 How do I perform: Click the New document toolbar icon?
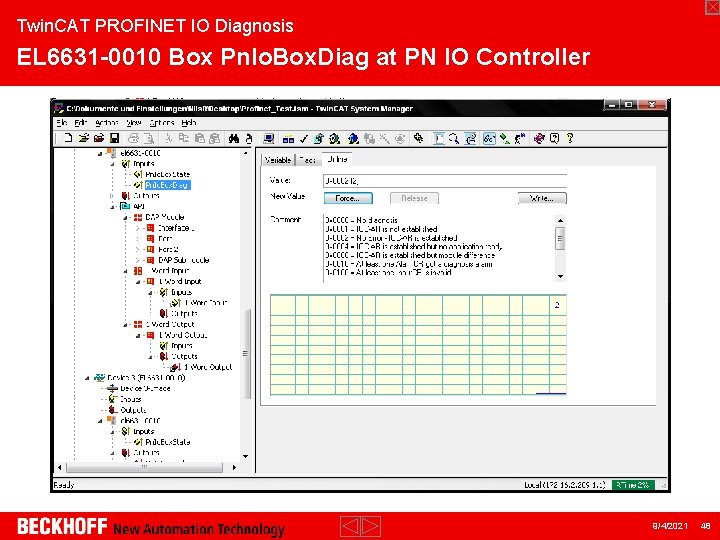click(x=68, y=138)
